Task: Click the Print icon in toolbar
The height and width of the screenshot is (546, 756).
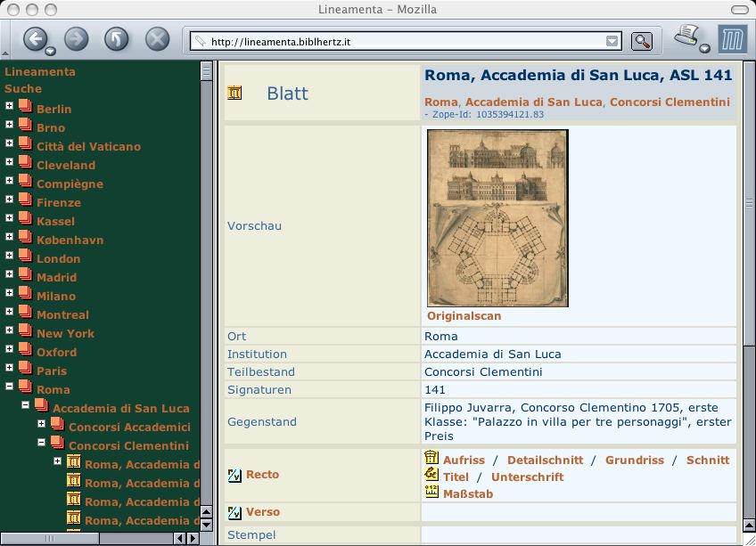Action: point(687,37)
